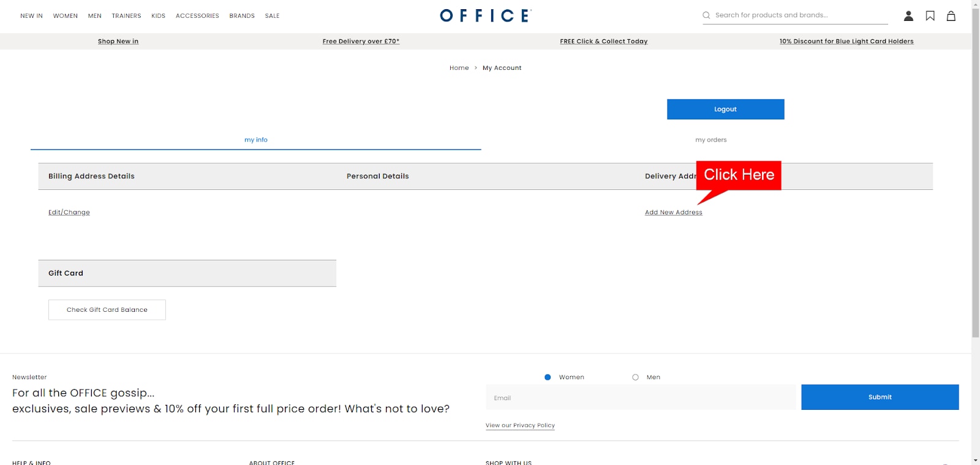Open the saved items bookmark icon
The image size is (980, 465).
[930, 16]
